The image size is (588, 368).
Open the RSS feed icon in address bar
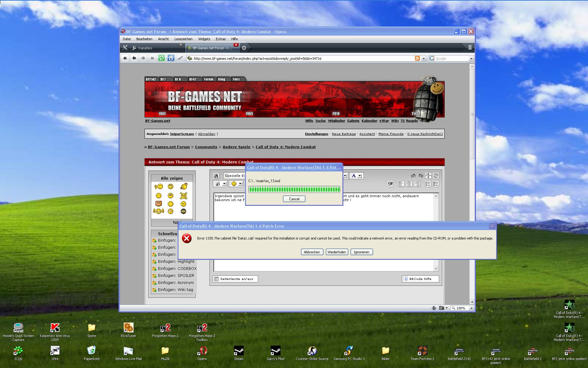[417, 58]
